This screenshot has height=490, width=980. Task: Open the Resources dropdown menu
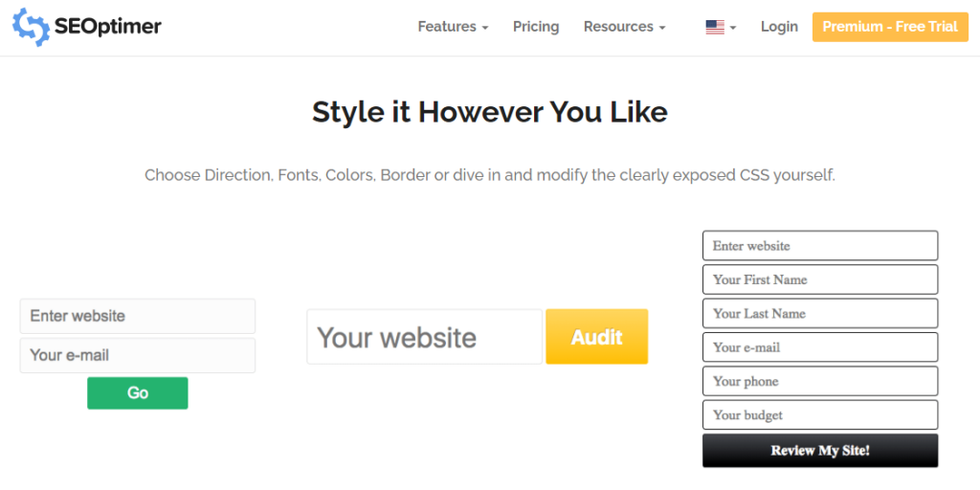[624, 27]
